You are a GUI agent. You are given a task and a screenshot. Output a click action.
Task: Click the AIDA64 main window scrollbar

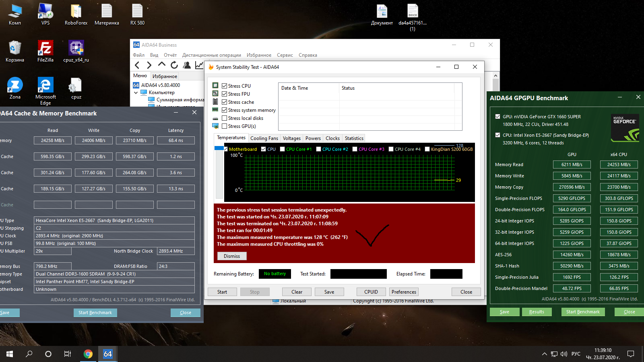496,84
